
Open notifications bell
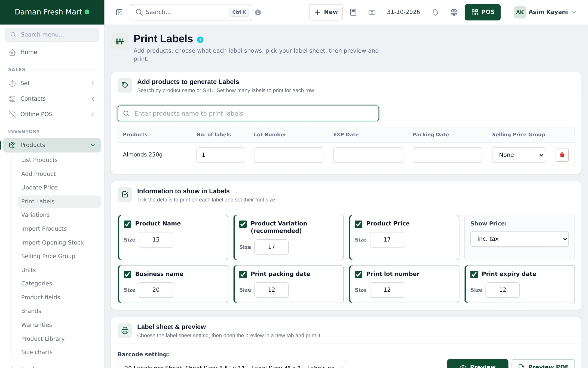tap(435, 12)
